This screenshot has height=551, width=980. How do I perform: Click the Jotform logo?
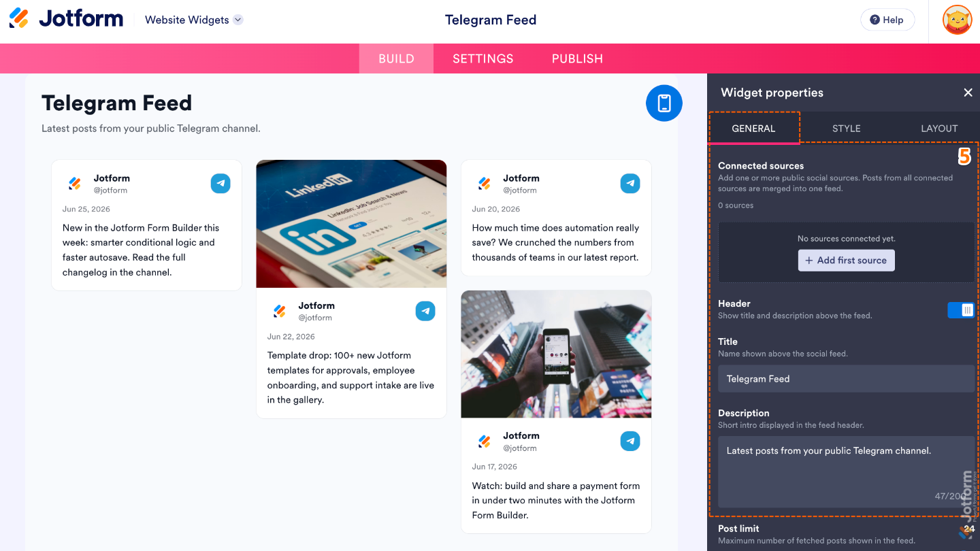[66, 18]
